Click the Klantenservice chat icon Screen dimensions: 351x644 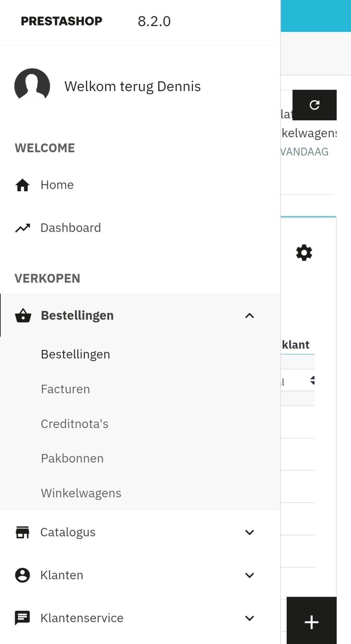click(x=22, y=618)
